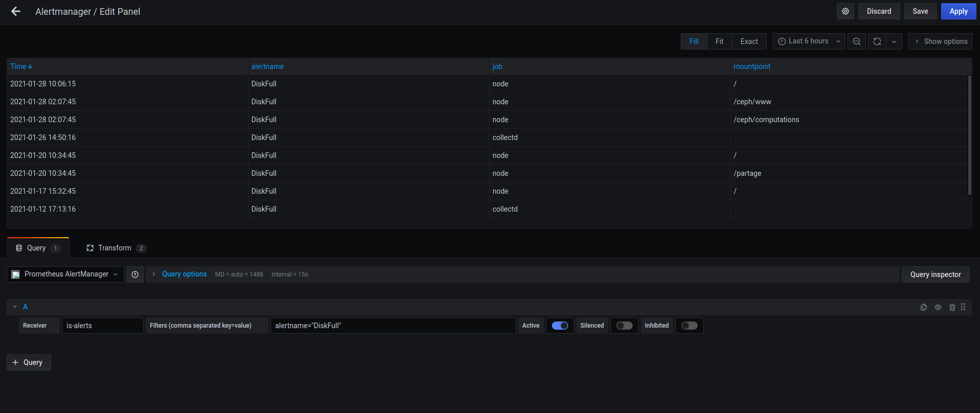Open Prometheus AlertManager datasource dropdown
Image resolution: width=980 pixels, height=413 pixels.
(x=65, y=274)
